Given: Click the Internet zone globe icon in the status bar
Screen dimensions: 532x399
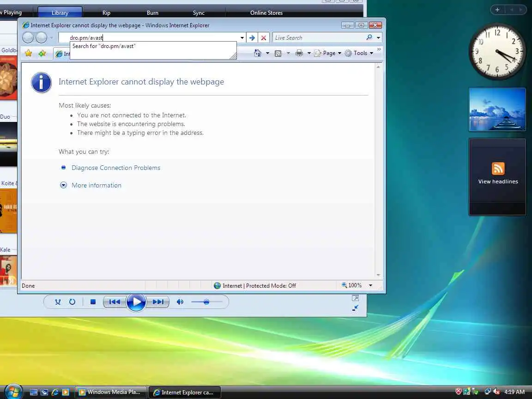Looking at the screenshot, I should 217,286.
